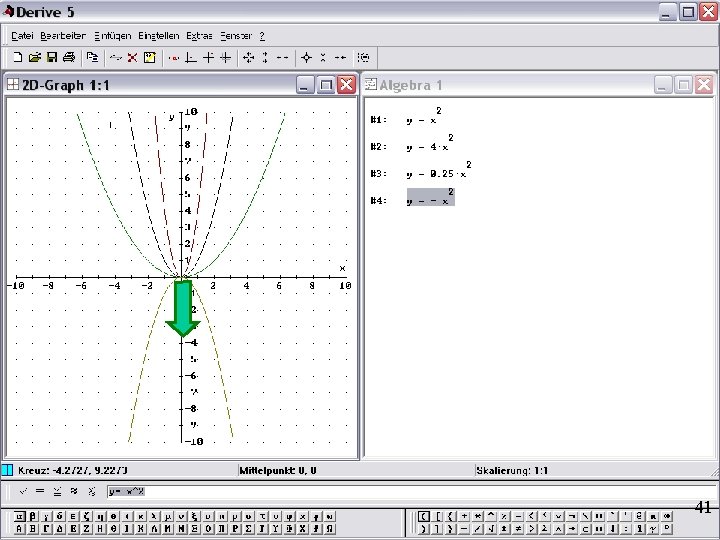Insert the right curly brace symbol
This screenshot has width=720, height=540.
450,529
